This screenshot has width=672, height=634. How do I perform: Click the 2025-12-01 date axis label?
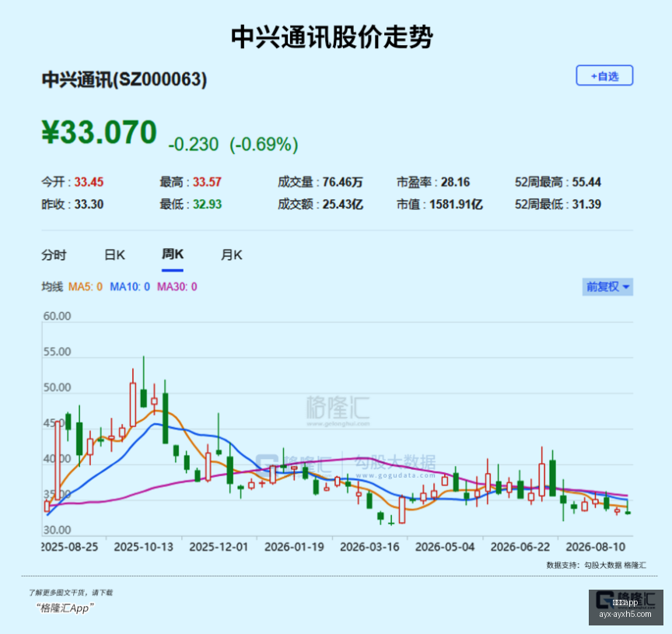coord(219,547)
